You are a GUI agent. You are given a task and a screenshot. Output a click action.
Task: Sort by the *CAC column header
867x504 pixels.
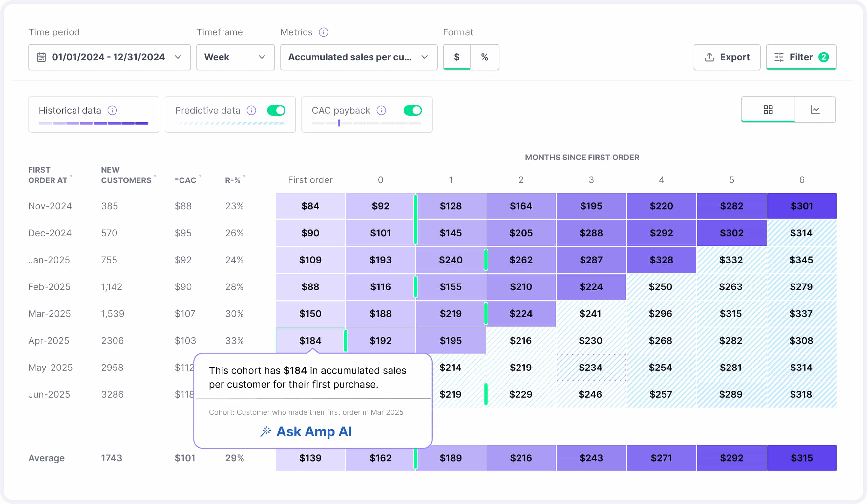click(x=186, y=179)
